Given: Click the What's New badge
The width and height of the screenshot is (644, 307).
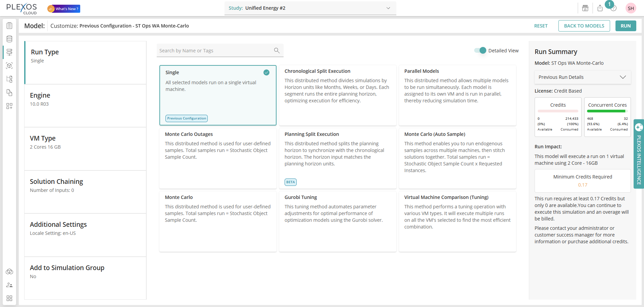Looking at the screenshot, I should tap(64, 9).
